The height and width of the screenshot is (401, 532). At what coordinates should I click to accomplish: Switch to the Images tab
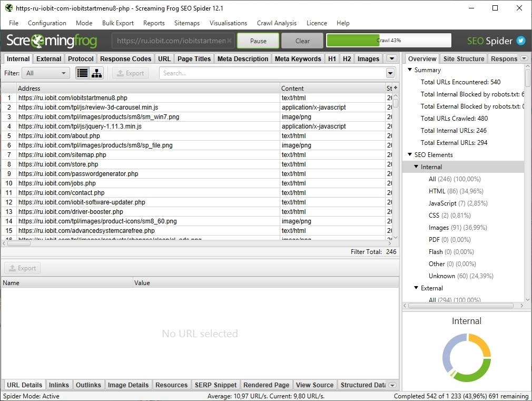(368, 58)
